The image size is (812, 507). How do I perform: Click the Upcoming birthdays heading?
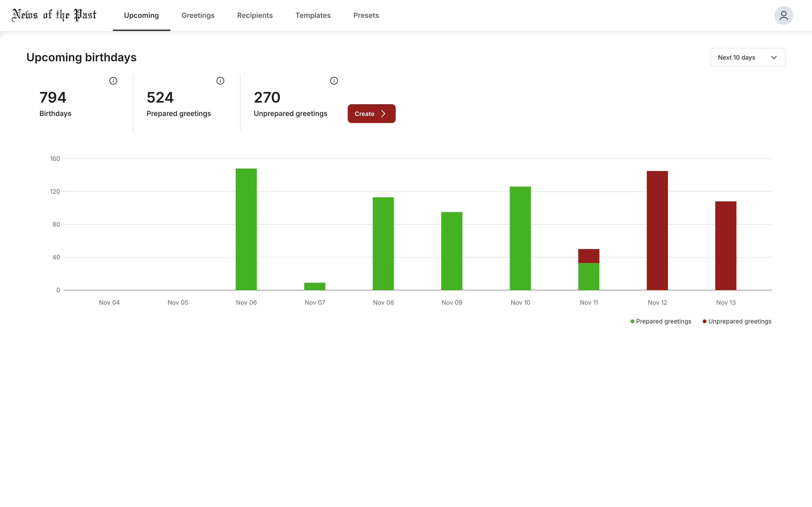81,57
